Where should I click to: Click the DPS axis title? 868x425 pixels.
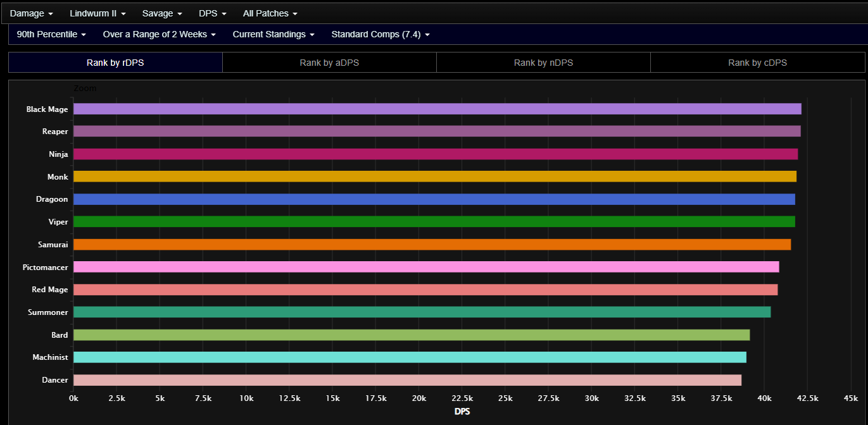point(462,412)
